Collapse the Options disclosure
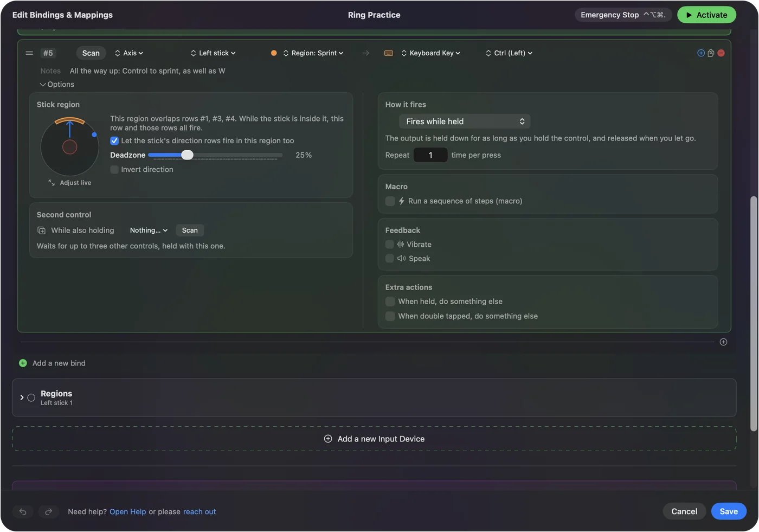Viewport: 759px width, 532px height. [x=57, y=85]
